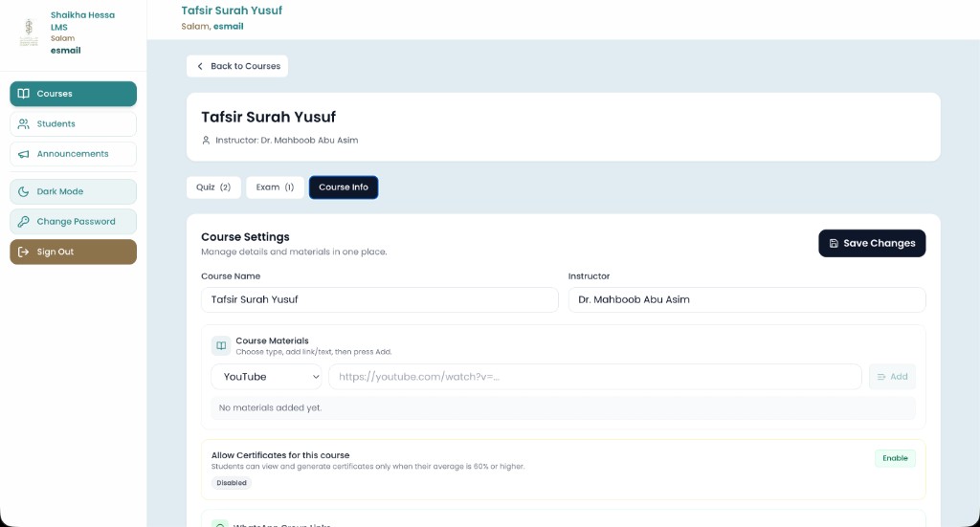
Task: Enable certificates for this course
Action: point(895,458)
